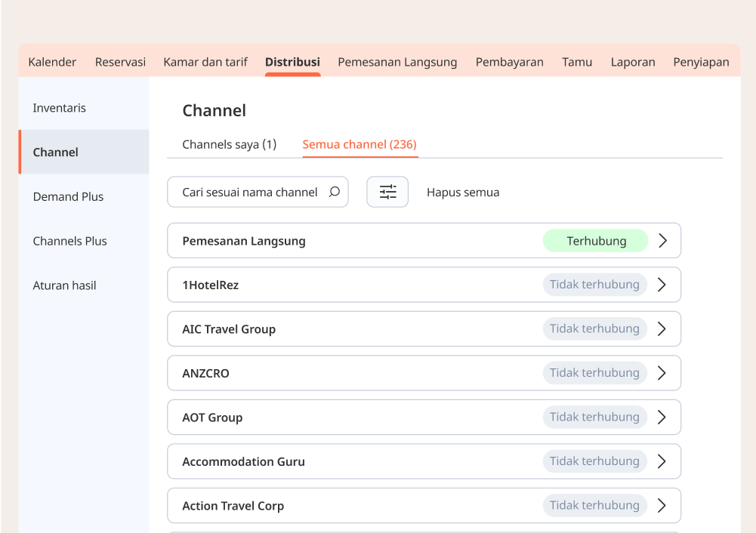Open Demand Plus from sidebar
Image resolution: width=756 pixels, height=533 pixels.
68,196
